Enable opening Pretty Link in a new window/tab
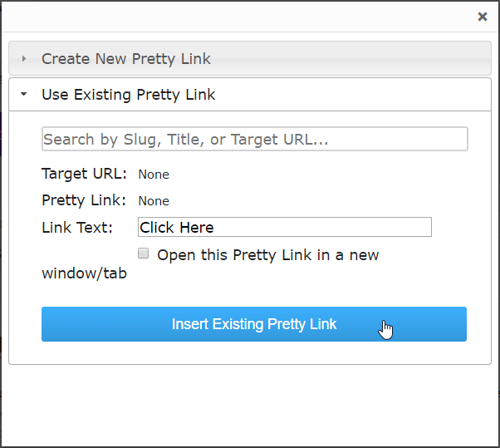The width and height of the screenshot is (500, 448). tap(143, 254)
